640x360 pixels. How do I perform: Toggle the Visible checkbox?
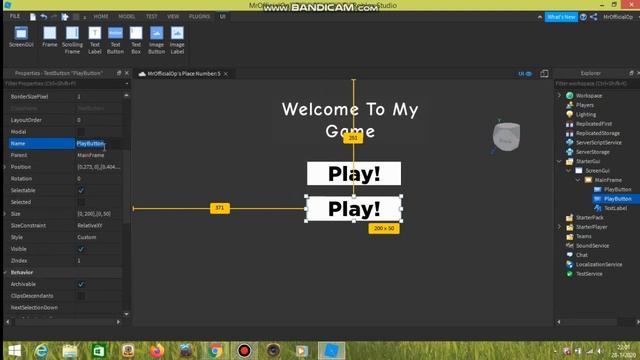81,249
